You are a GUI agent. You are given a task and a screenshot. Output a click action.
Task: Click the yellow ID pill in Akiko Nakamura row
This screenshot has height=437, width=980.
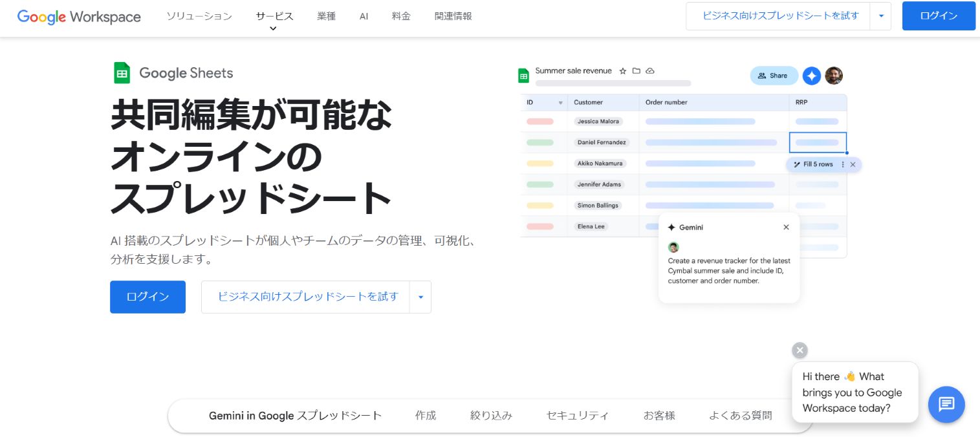point(540,164)
